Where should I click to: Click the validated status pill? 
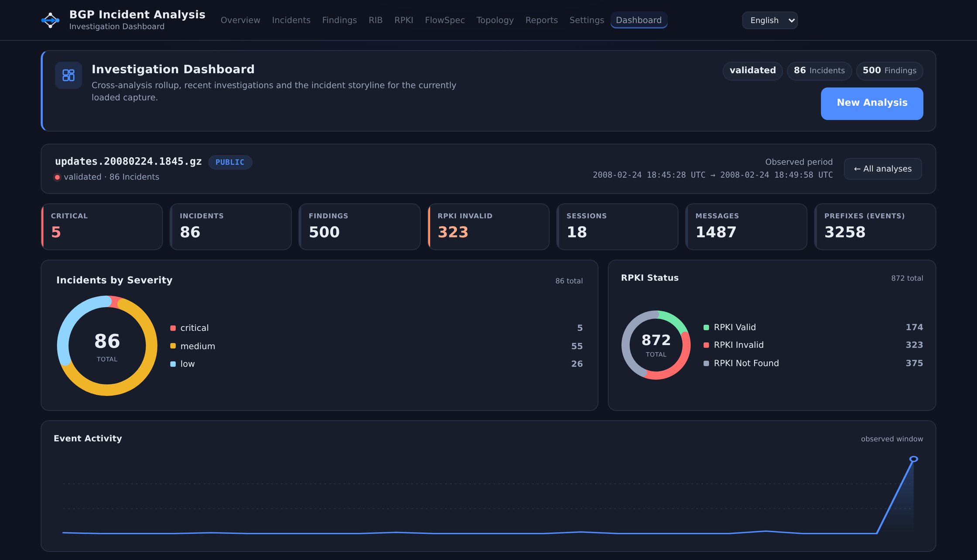pos(752,71)
